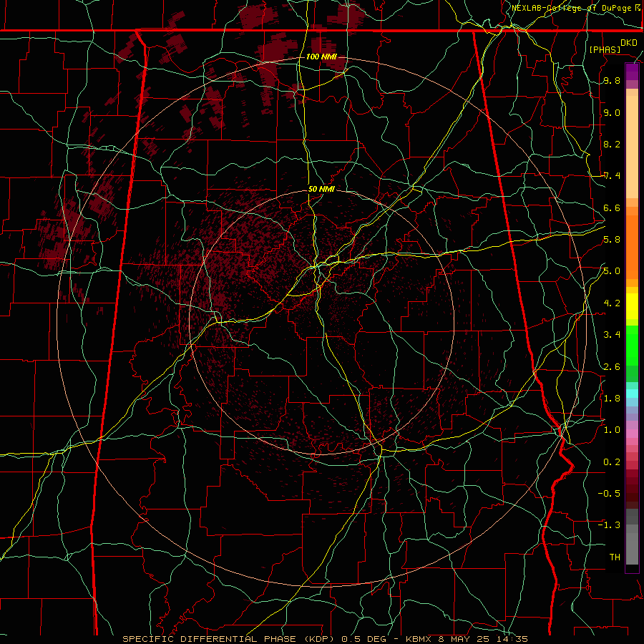Click the 1.0 scale value
Image resolution: width=644 pixels, height=644 pixels.
[612, 430]
